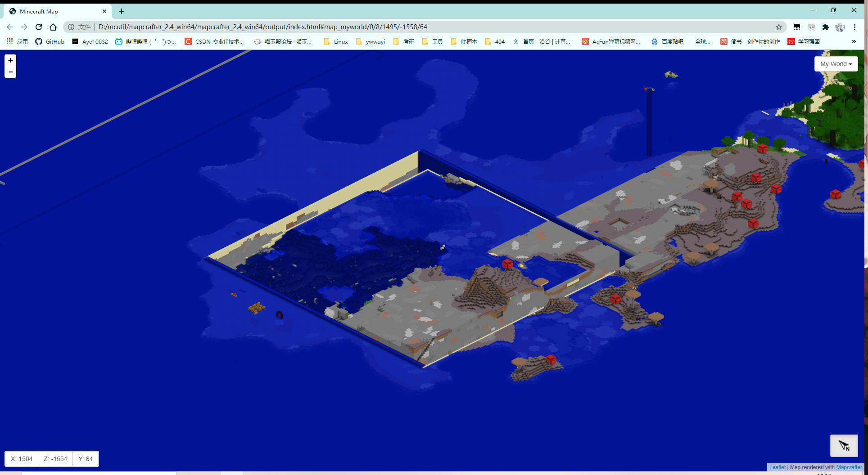Open the Extensions puzzle-piece menu
Viewport: 868px width, 475px height.
[826, 27]
